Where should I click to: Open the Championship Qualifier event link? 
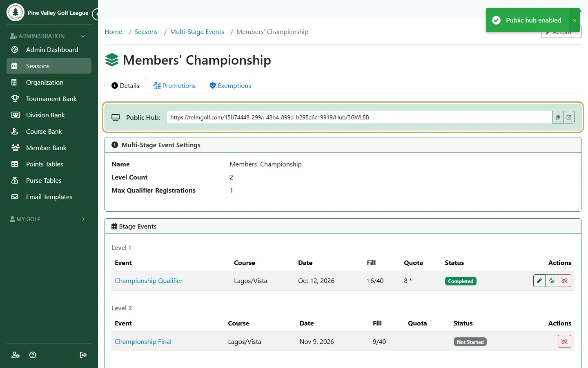(x=149, y=281)
